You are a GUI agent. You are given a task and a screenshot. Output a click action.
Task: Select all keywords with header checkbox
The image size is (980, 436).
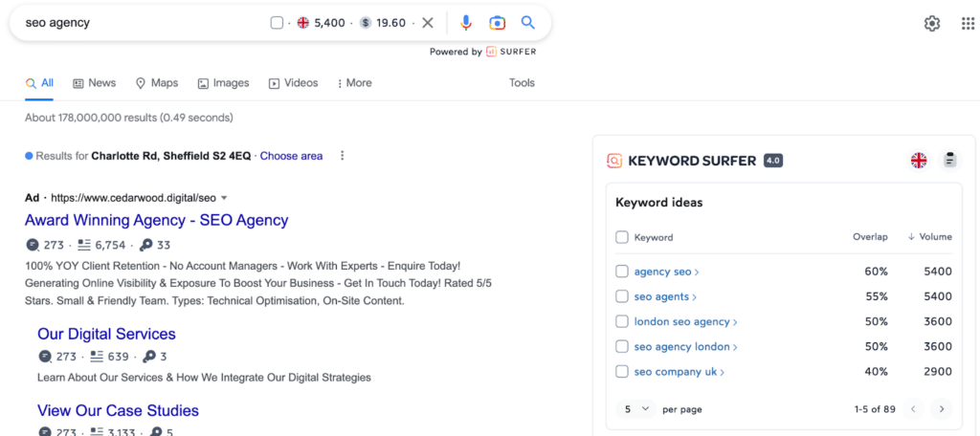[622, 237]
